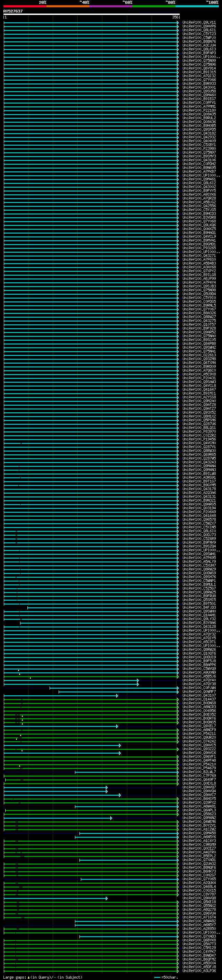Select label UniRef100_A2YSS8
Viewport: 222px width, 980px height.
(199, 397)
